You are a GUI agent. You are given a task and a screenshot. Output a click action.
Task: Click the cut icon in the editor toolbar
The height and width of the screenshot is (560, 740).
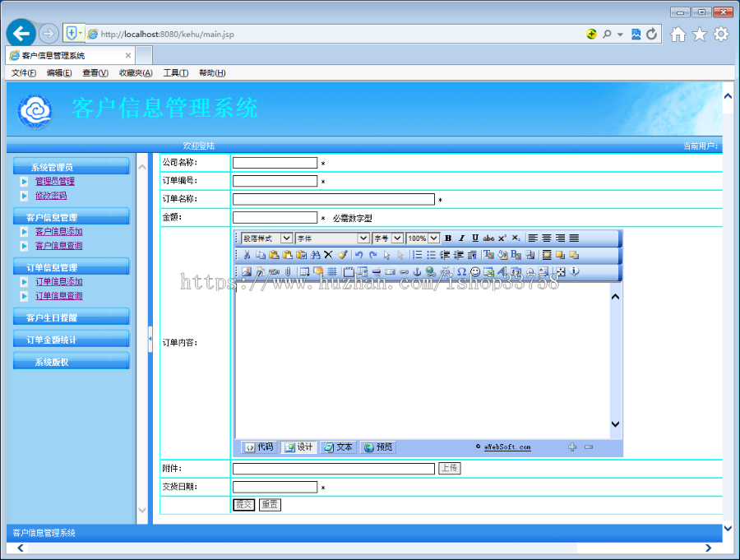point(246,254)
